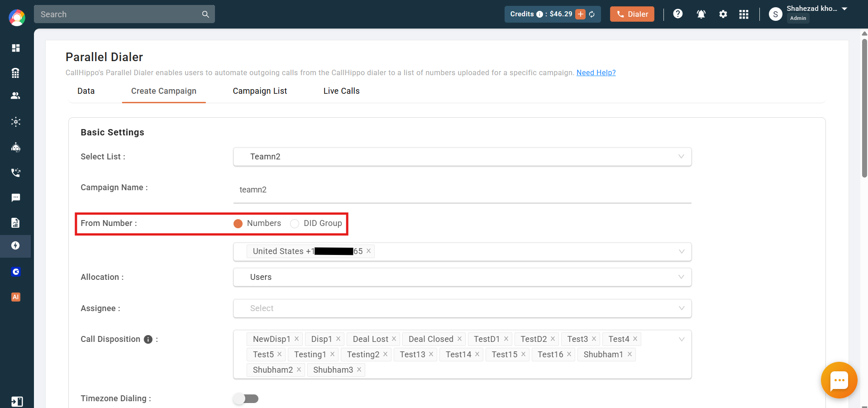Click the sidebar expand icon at bottom

pyautogui.click(x=17, y=402)
